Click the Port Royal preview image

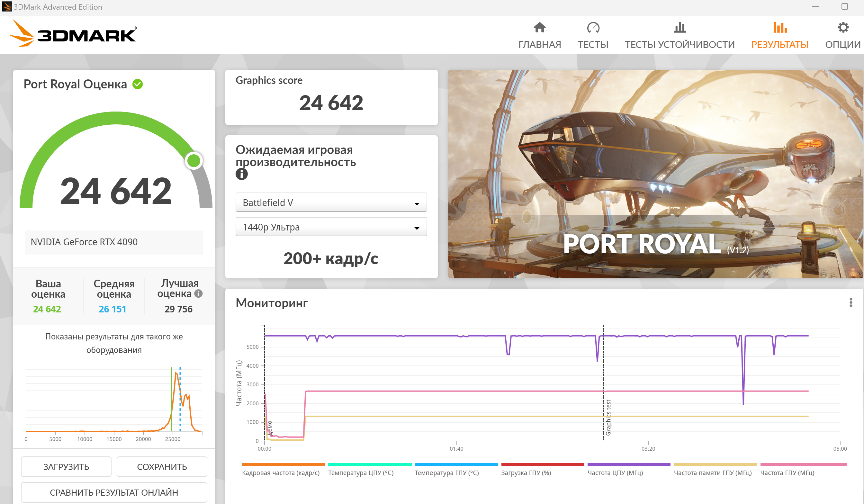(655, 174)
